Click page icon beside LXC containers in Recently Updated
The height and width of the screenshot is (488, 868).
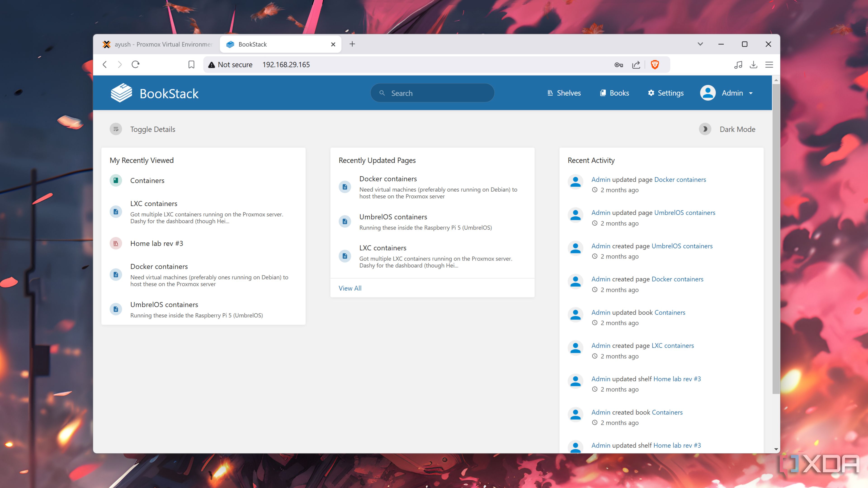pos(345,256)
